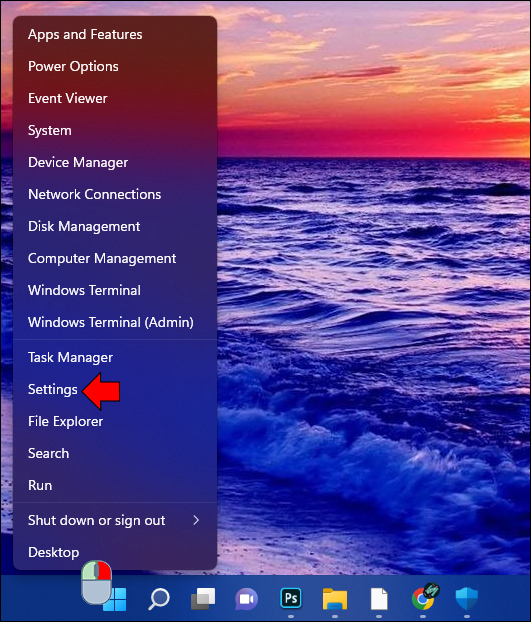Launch Device Manager
Image resolution: width=531 pixels, height=622 pixels.
(x=115, y=162)
